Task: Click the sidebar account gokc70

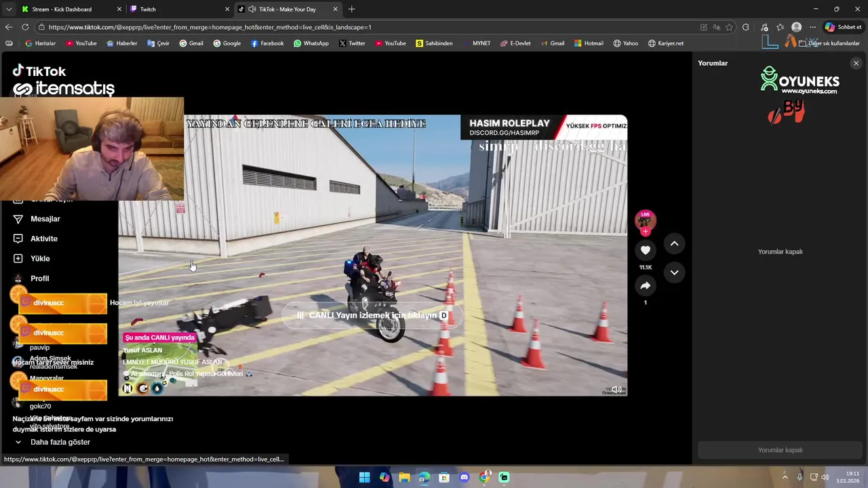Action: tap(40, 406)
